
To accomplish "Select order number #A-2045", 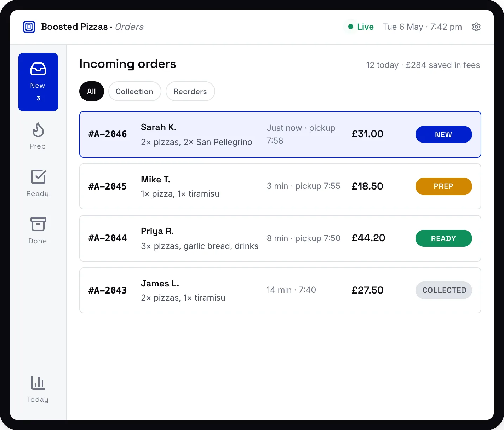I will (108, 186).
